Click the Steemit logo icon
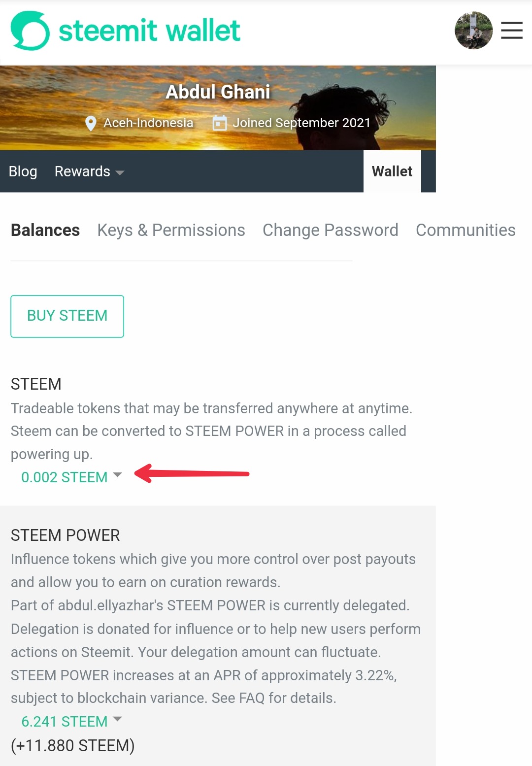 tap(30, 31)
